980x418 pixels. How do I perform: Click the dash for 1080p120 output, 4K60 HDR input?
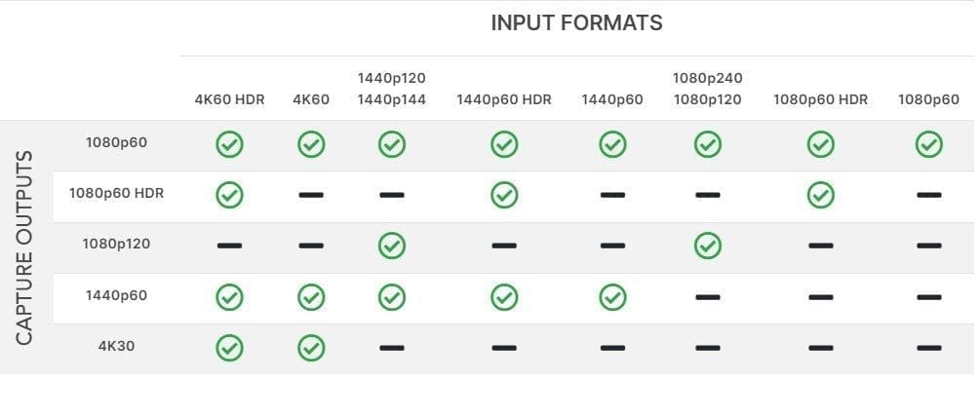[x=229, y=247]
